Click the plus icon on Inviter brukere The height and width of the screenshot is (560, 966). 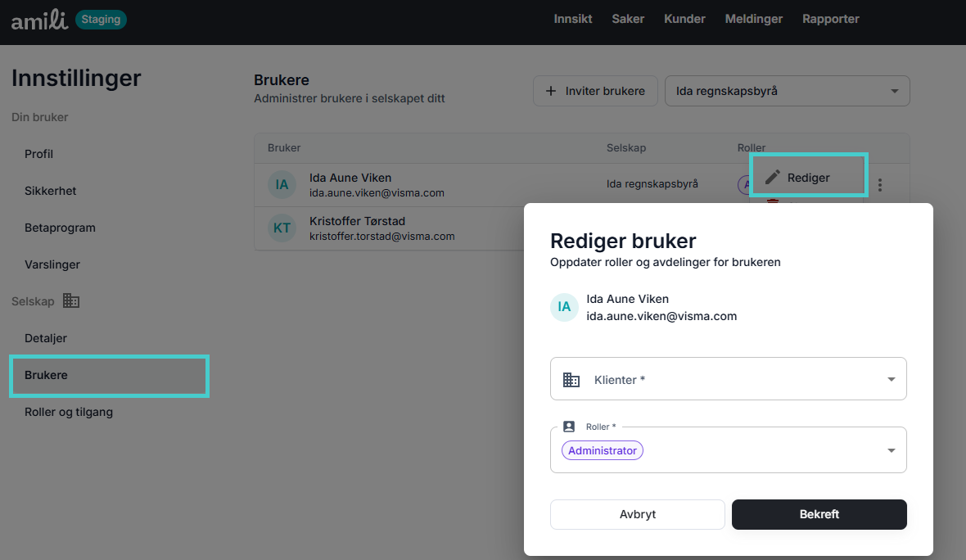[551, 91]
